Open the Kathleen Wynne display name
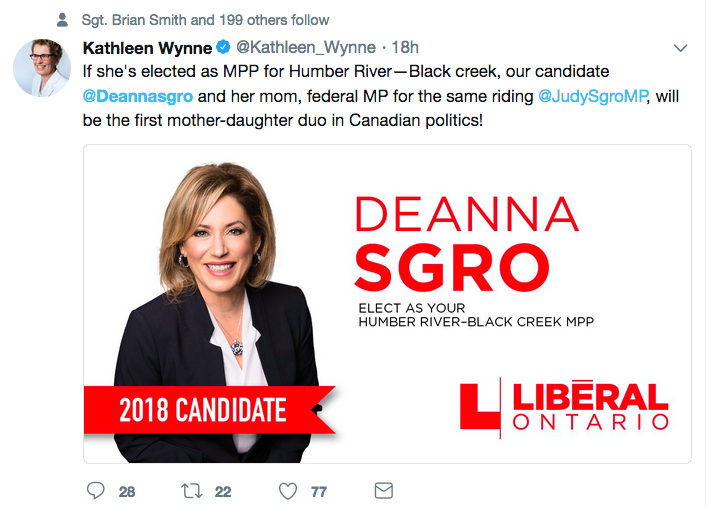Screen dimensions: 706x507 pos(147,48)
